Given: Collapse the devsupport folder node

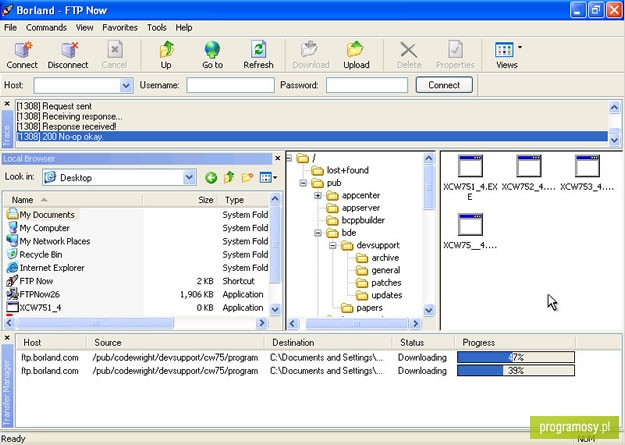Looking at the screenshot, I should click(333, 245).
